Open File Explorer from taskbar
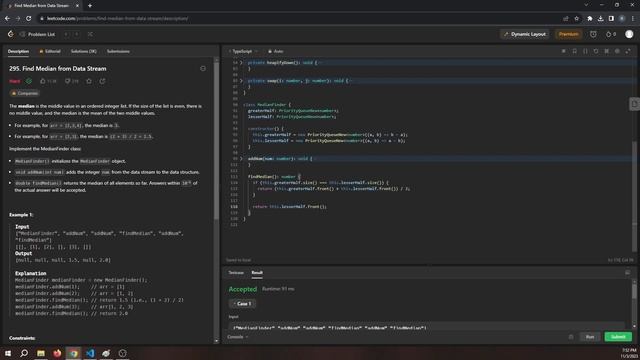Viewport: 640px width, 360px height. (x=41, y=353)
